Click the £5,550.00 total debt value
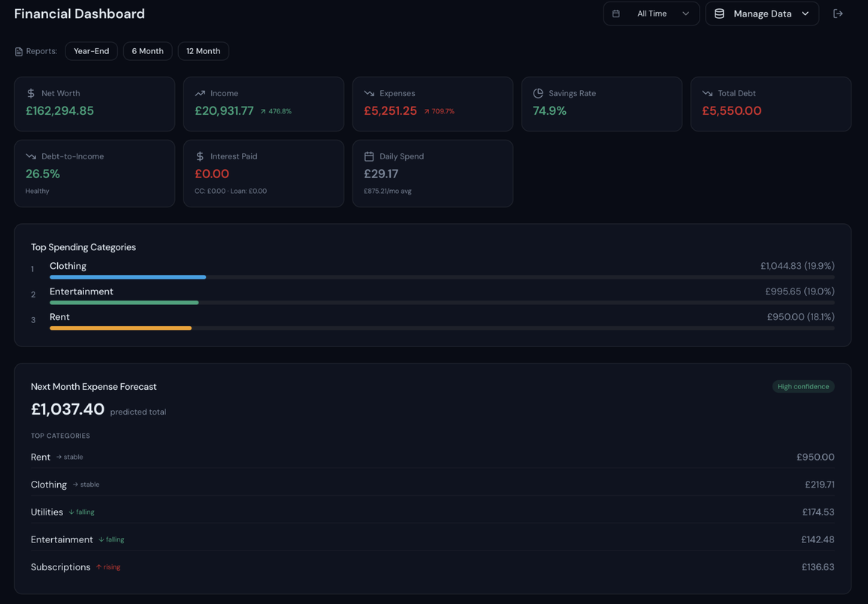Screen dimensions: 868x604 point(732,110)
